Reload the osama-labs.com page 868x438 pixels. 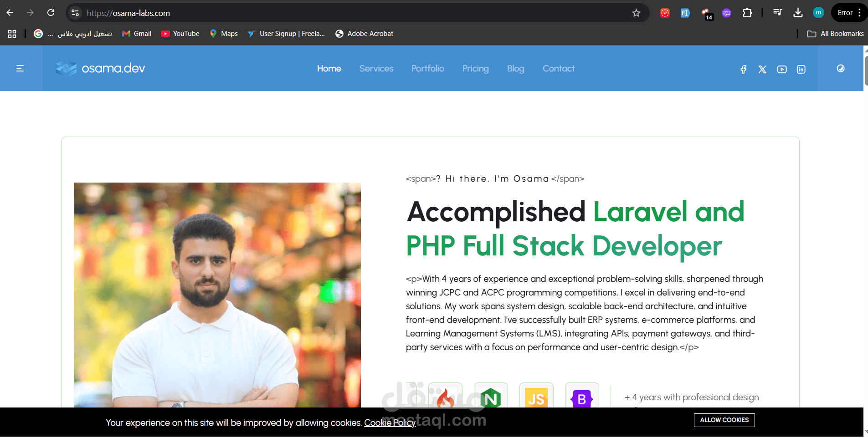click(x=51, y=13)
